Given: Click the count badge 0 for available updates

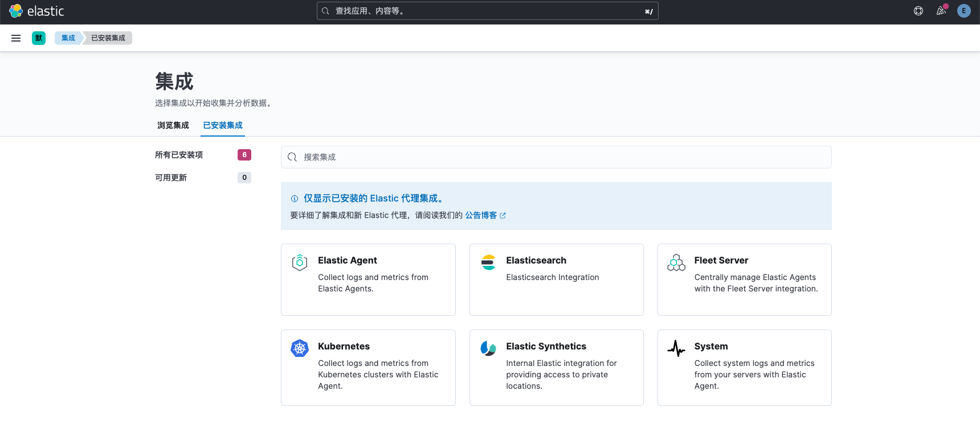Looking at the screenshot, I should [x=244, y=178].
